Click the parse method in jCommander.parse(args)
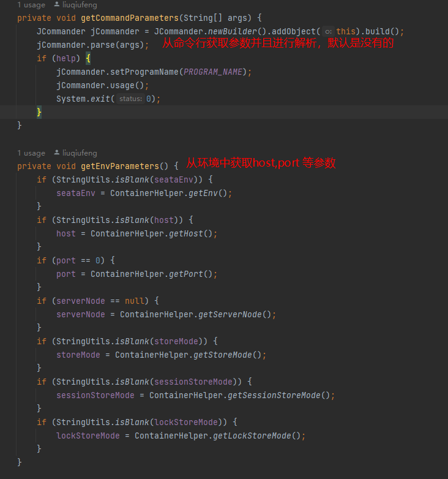 pyautogui.click(x=103, y=45)
